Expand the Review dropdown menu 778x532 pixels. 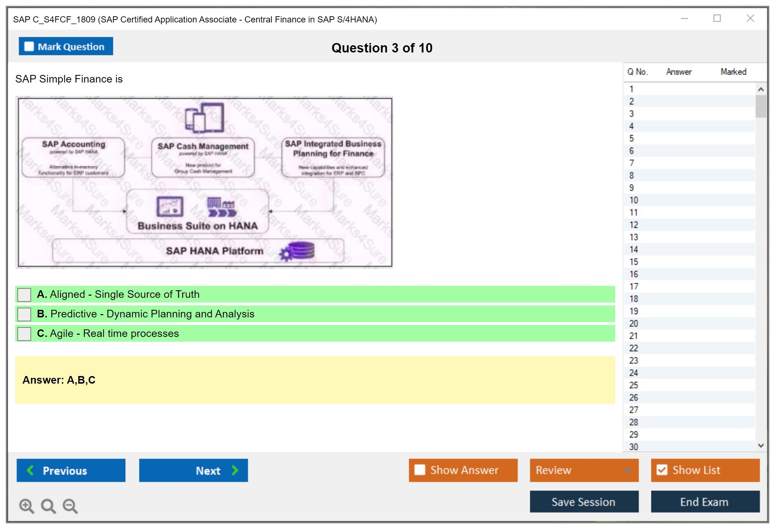coord(628,470)
